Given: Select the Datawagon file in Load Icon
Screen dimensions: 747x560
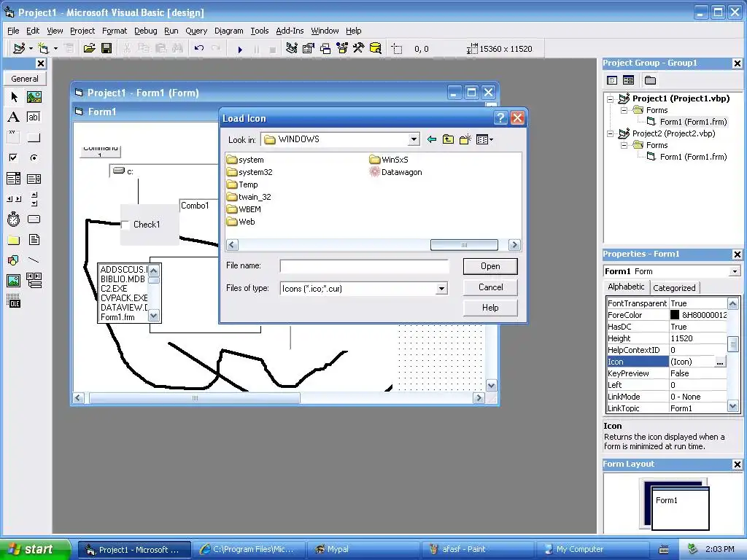Looking at the screenshot, I should coord(396,172).
